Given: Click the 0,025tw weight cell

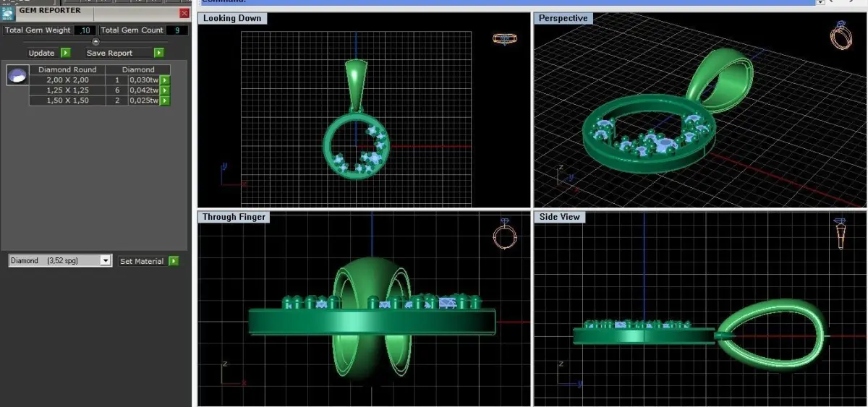Looking at the screenshot, I should tap(143, 100).
